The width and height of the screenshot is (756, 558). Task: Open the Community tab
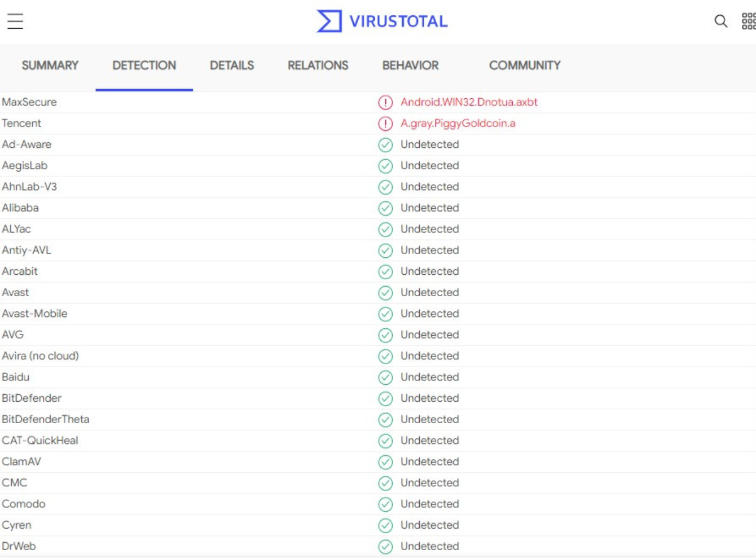tap(525, 65)
